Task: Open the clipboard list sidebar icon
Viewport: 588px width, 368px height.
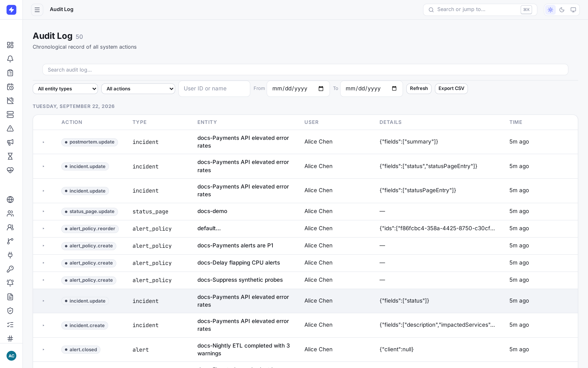Action: coord(10,73)
